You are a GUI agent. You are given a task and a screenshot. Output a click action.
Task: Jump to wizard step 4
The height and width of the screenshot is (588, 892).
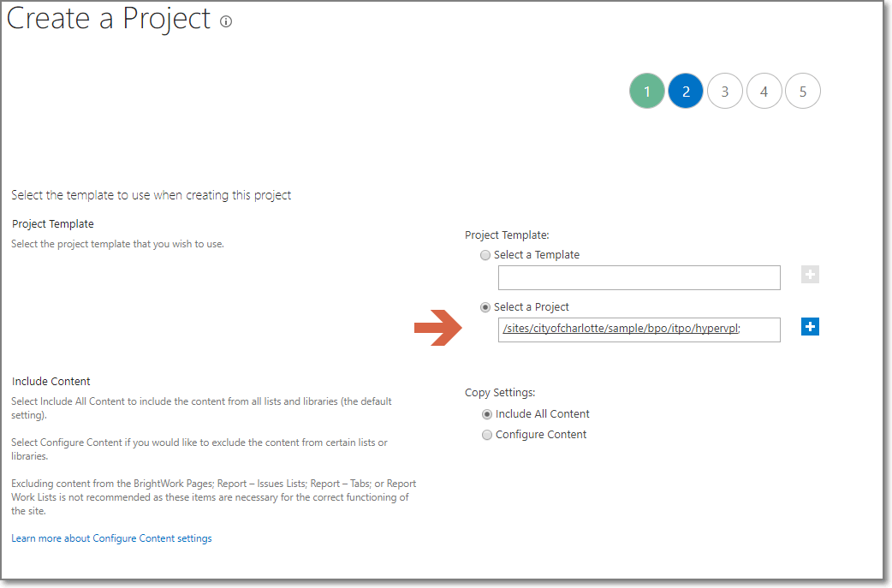click(x=764, y=91)
